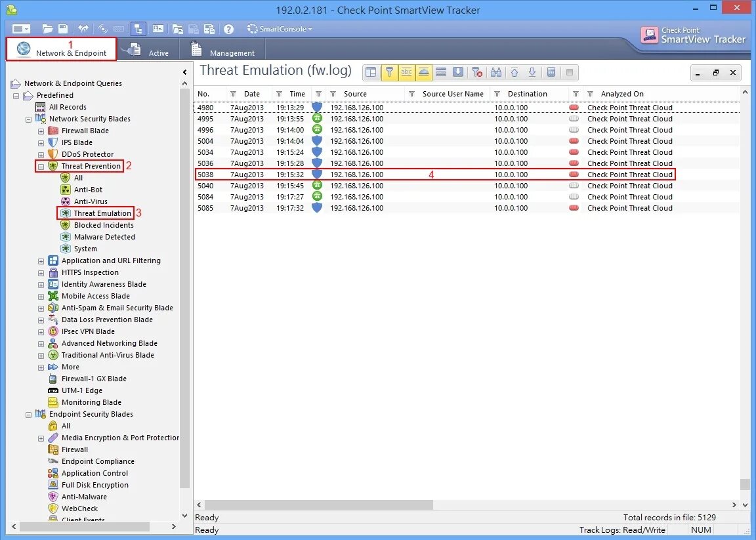Image resolution: width=756 pixels, height=540 pixels.
Task: Click the filter icon of Analyzed On column
Action: click(x=590, y=94)
